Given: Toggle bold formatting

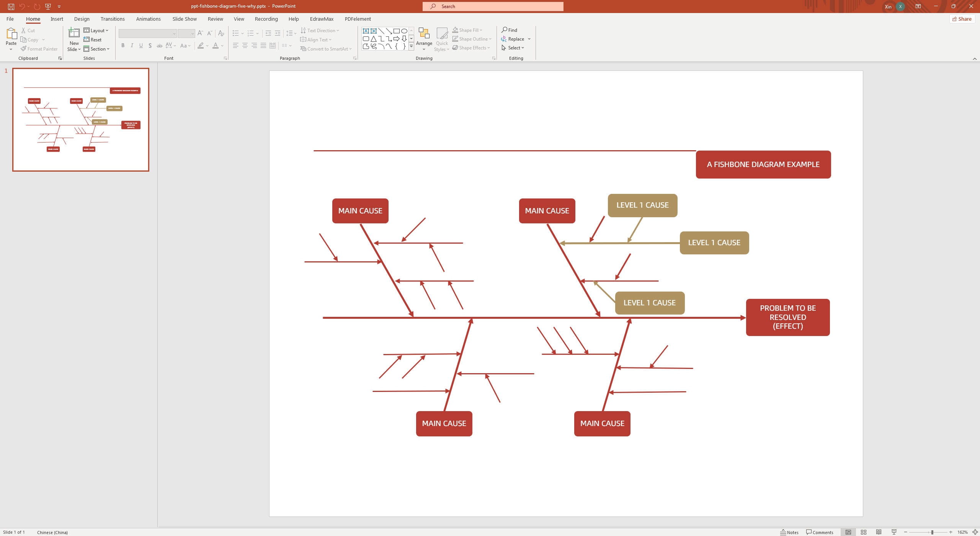Looking at the screenshot, I should [122, 46].
